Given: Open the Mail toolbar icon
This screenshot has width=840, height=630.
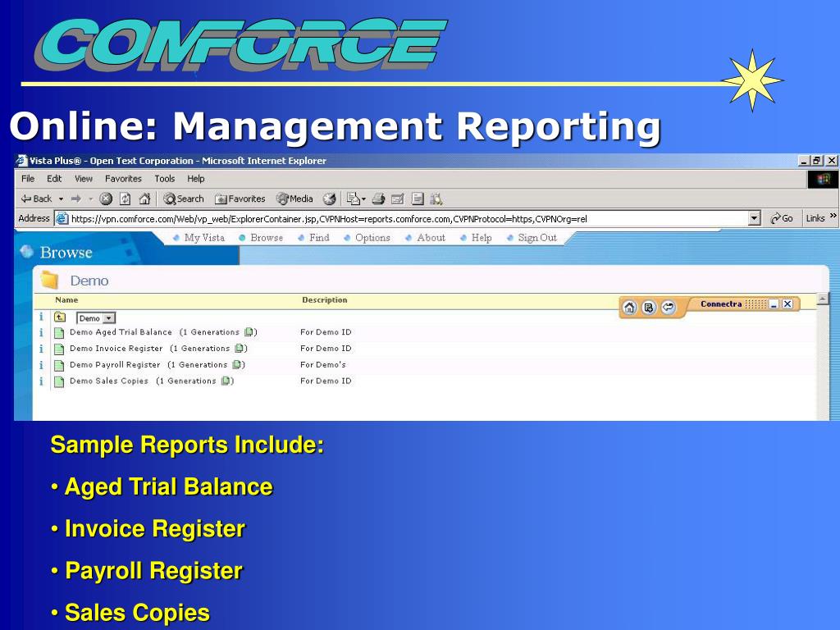Looking at the screenshot, I should click(x=356, y=199).
